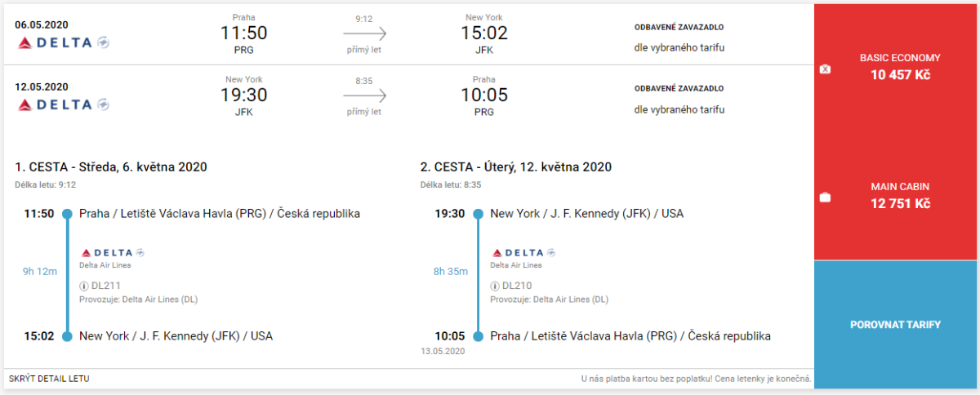Click the Delta logo on the 06.05.2020 flight
The image size is (980, 395).
pyautogui.click(x=55, y=42)
